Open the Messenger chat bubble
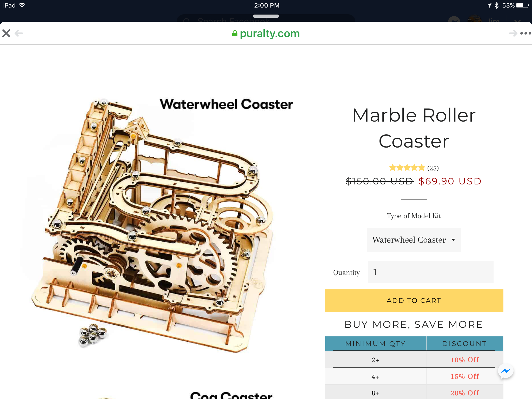532x399 pixels. pyautogui.click(x=506, y=371)
